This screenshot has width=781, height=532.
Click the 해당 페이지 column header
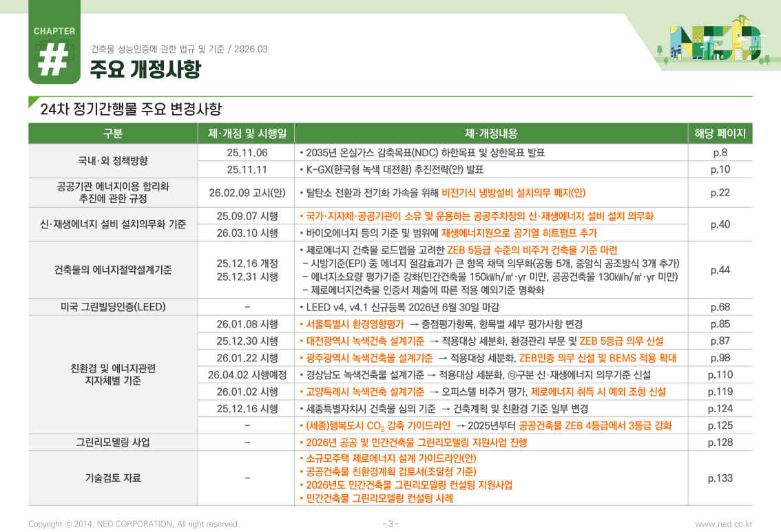[720, 134]
